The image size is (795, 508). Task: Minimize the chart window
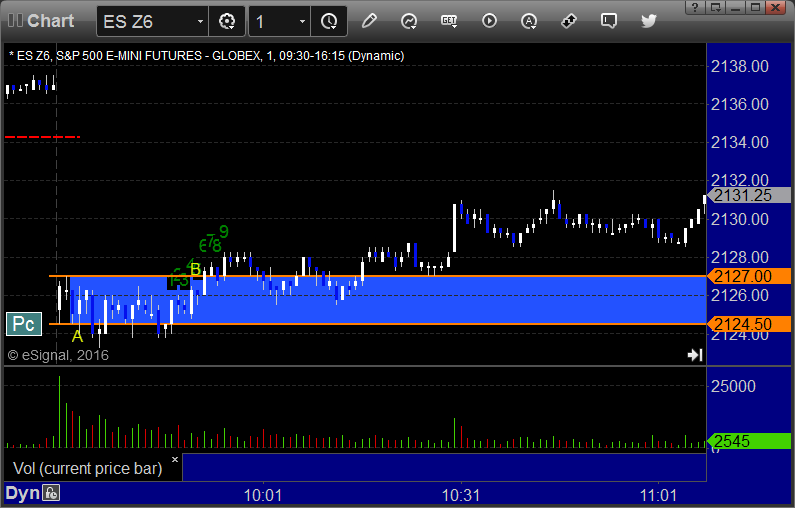tap(736, 7)
